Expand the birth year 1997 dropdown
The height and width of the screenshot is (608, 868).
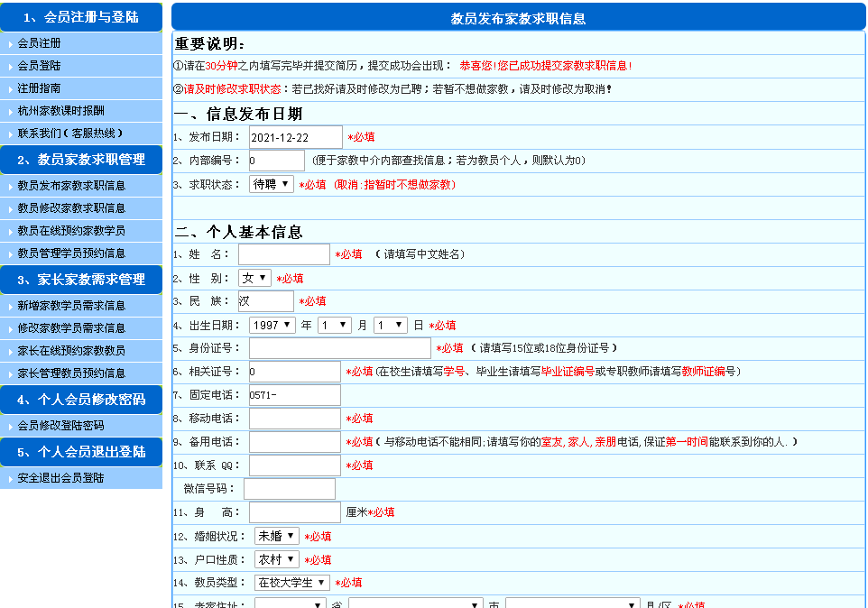pyautogui.click(x=272, y=325)
